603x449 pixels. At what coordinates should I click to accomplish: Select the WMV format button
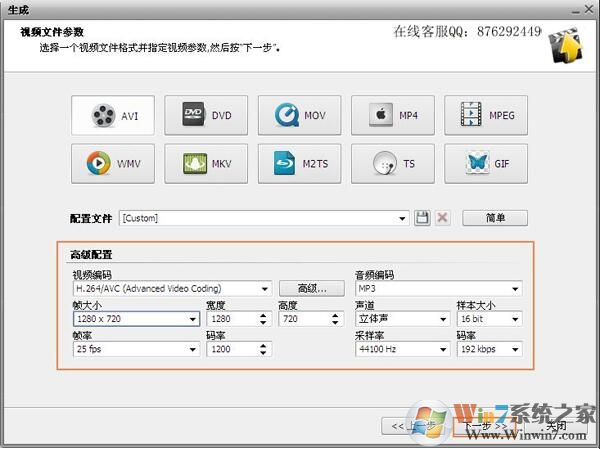[113, 164]
